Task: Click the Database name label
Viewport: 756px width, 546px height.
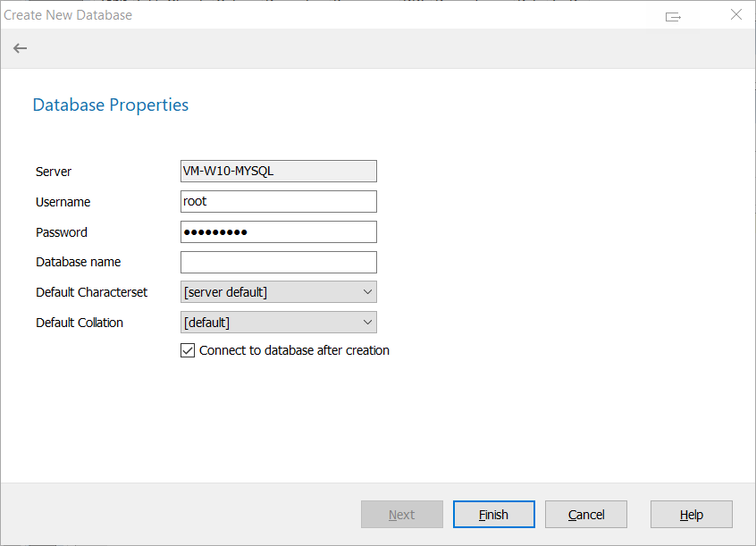Action: pyautogui.click(x=78, y=263)
